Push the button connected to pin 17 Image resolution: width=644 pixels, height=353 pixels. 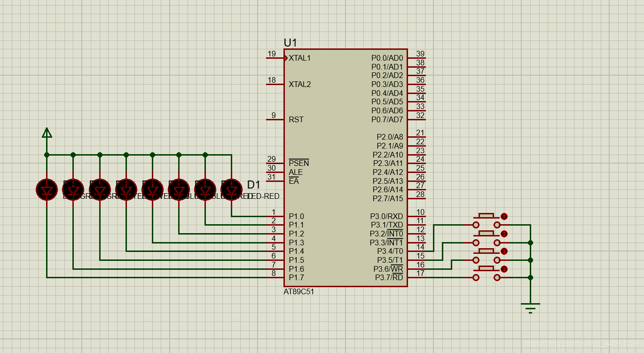point(487,273)
